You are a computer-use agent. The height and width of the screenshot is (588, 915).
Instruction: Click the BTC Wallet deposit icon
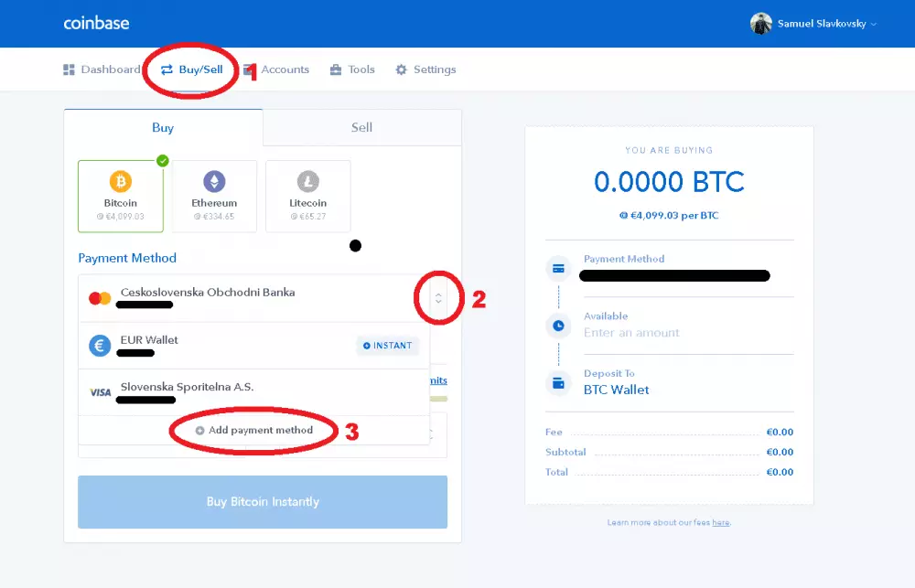click(558, 382)
